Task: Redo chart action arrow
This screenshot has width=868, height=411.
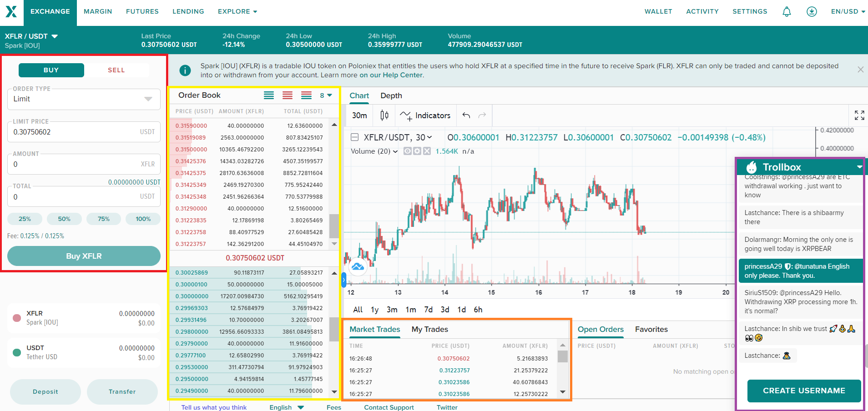Action: click(482, 115)
